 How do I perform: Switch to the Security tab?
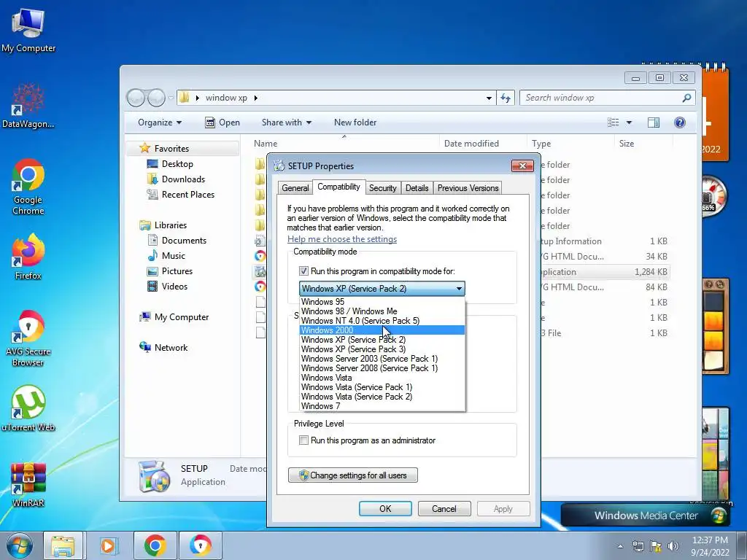[382, 188]
